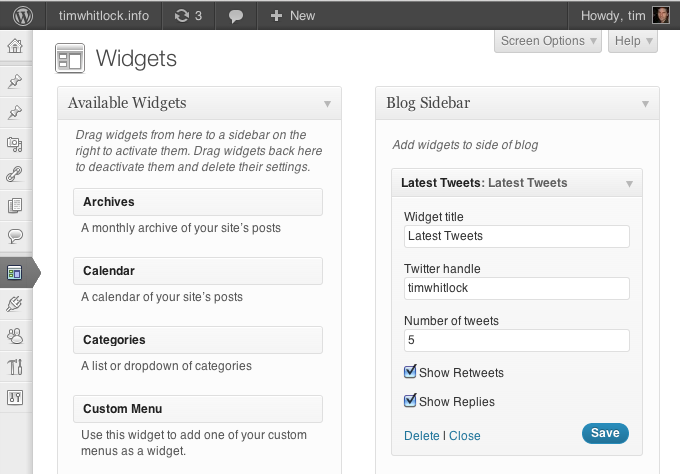This screenshot has width=680, height=474.
Task: Open the timwhitlock.info site menu
Action: [x=103, y=15]
